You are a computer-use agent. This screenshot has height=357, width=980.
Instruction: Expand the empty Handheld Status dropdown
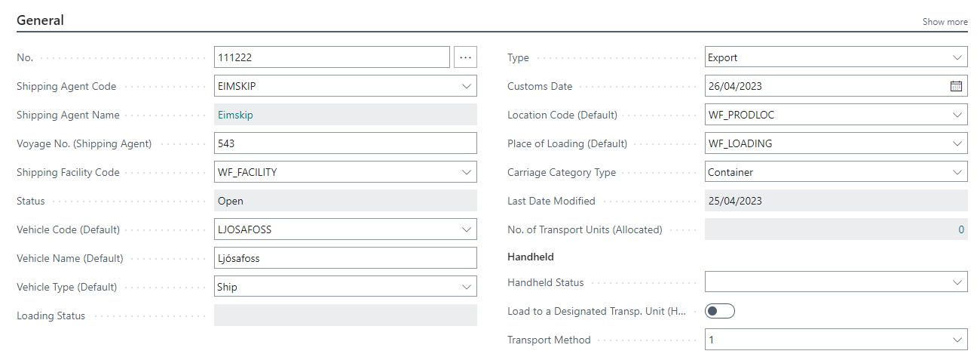coord(957,282)
